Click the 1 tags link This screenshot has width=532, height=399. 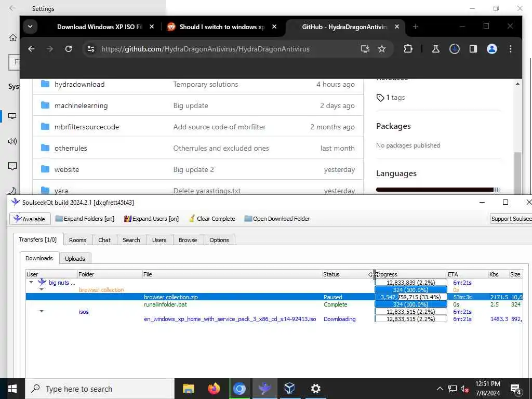coord(391,98)
